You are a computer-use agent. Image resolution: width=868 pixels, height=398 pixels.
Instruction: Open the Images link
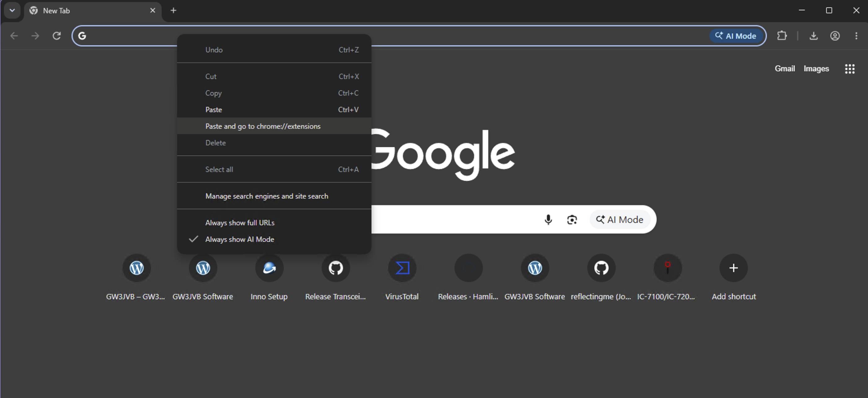[816, 69]
